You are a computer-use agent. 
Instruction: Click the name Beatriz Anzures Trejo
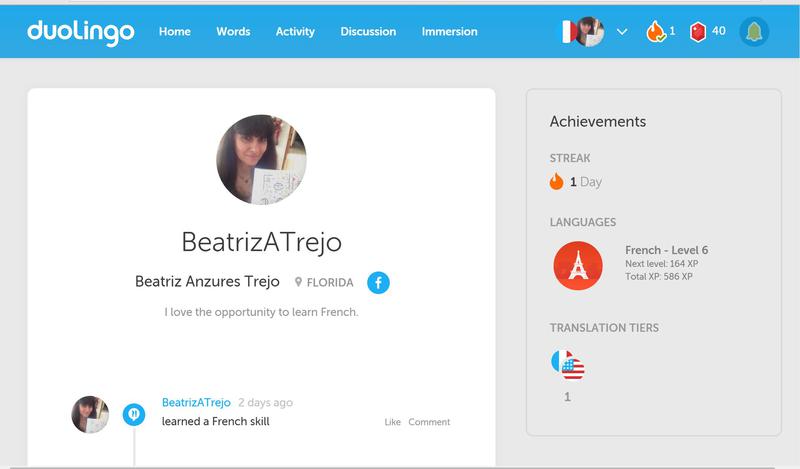pyautogui.click(x=207, y=281)
